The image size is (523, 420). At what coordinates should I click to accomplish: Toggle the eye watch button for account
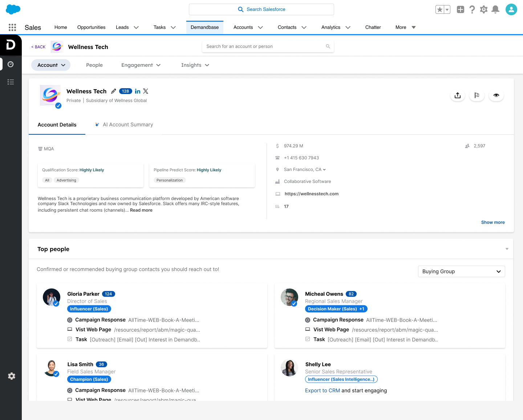496,95
